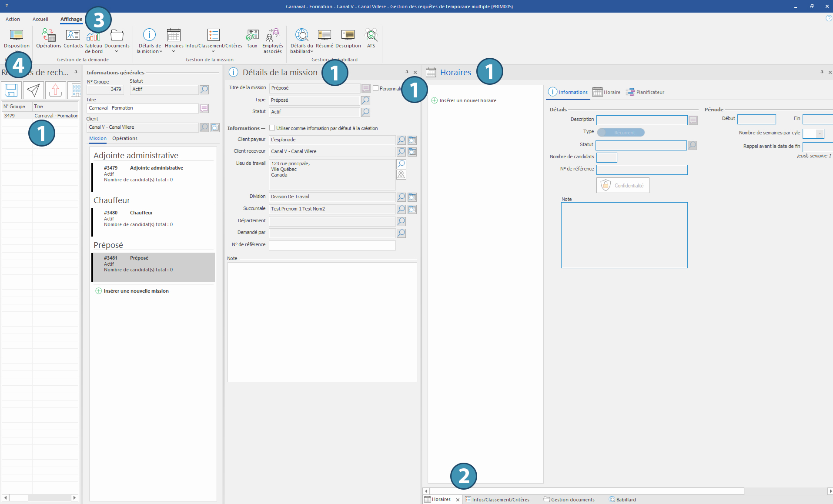Open the Nombre de semaines par cycle dropdown
Viewport: 833px width, 504px height.
820,134
